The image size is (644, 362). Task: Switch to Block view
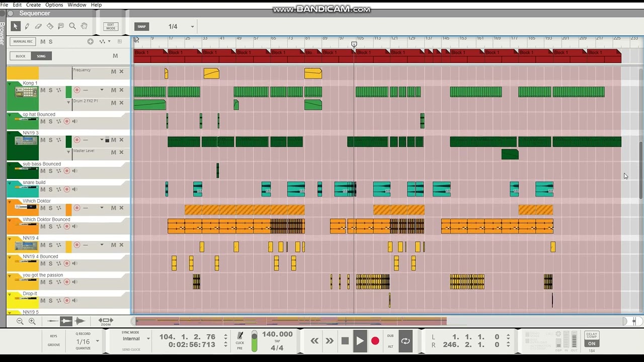coord(21,56)
